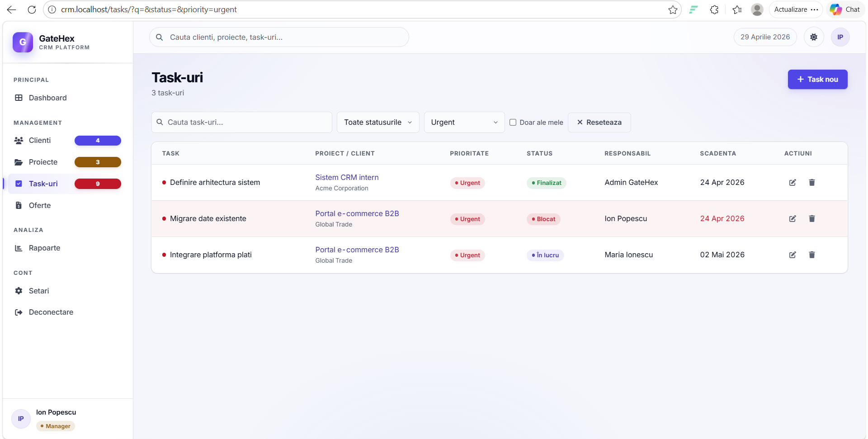
Task: Click the Definire arhitectura sistem task name
Action: click(x=215, y=183)
